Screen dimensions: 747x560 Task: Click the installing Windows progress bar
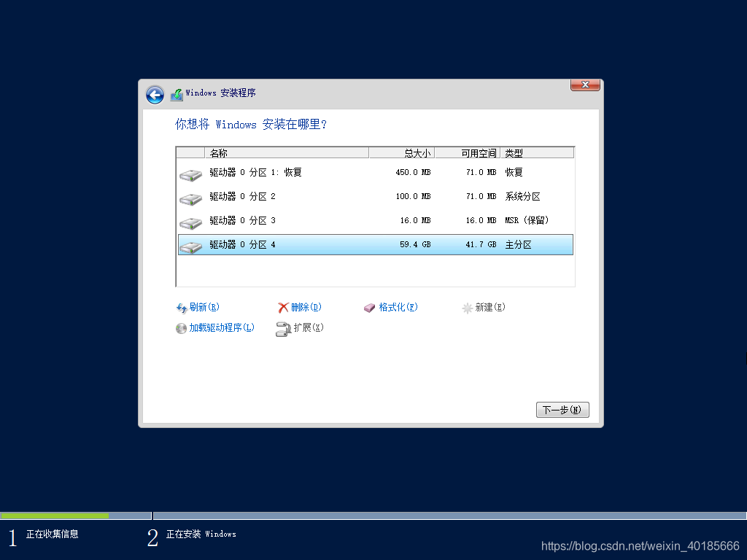coord(449,516)
